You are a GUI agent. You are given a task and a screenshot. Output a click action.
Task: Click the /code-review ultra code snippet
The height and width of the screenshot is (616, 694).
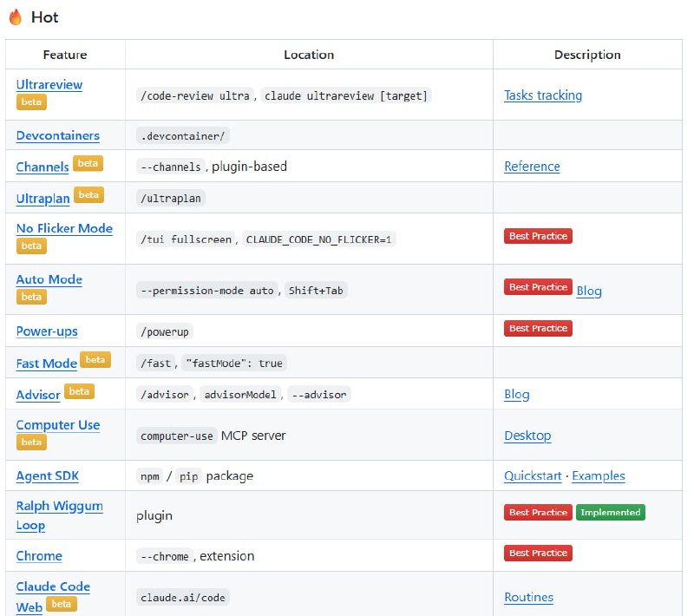click(x=194, y=96)
